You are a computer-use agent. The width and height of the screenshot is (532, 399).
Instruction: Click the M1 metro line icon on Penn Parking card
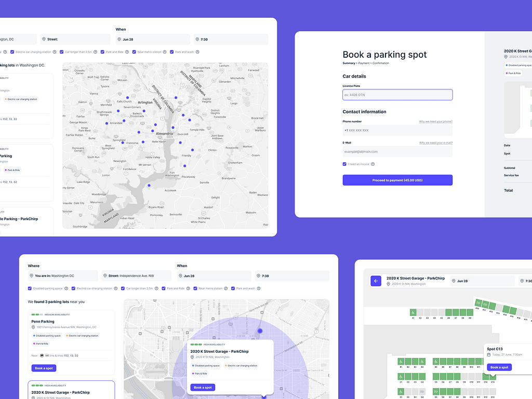coord(42,355)
